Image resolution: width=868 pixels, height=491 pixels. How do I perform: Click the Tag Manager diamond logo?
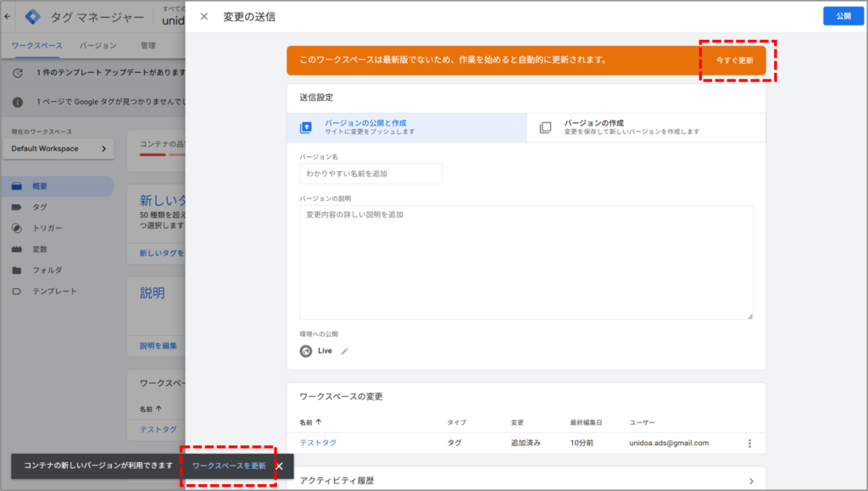(34, 17)
